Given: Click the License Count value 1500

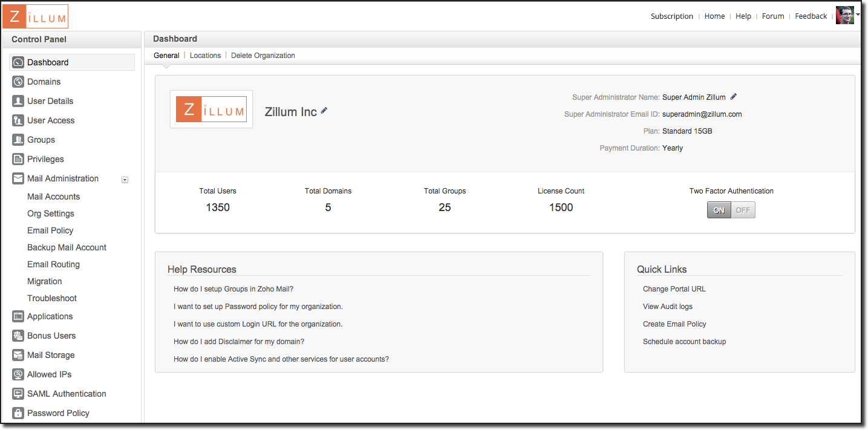Looking at the screenshot, I should [561, 207].
